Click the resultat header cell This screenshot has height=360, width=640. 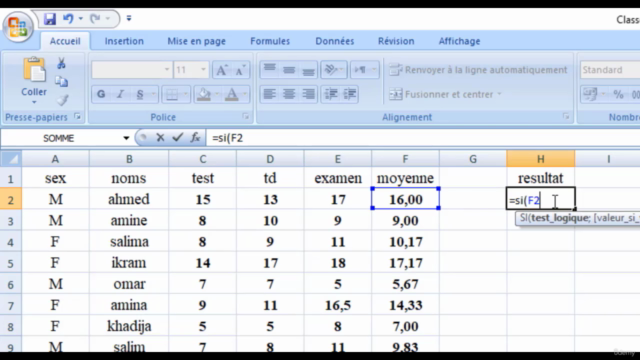(540, 178)
